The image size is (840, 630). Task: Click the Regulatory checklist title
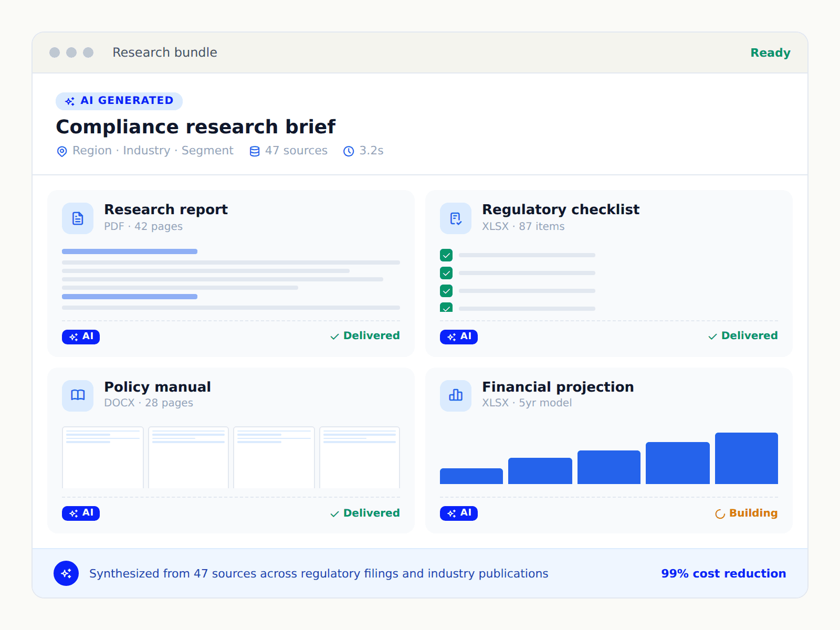[561, 209]
